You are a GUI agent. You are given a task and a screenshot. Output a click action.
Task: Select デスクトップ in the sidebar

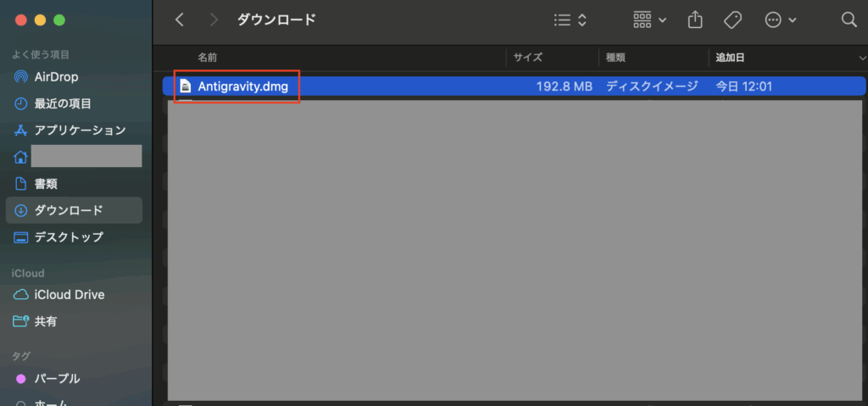69,236
